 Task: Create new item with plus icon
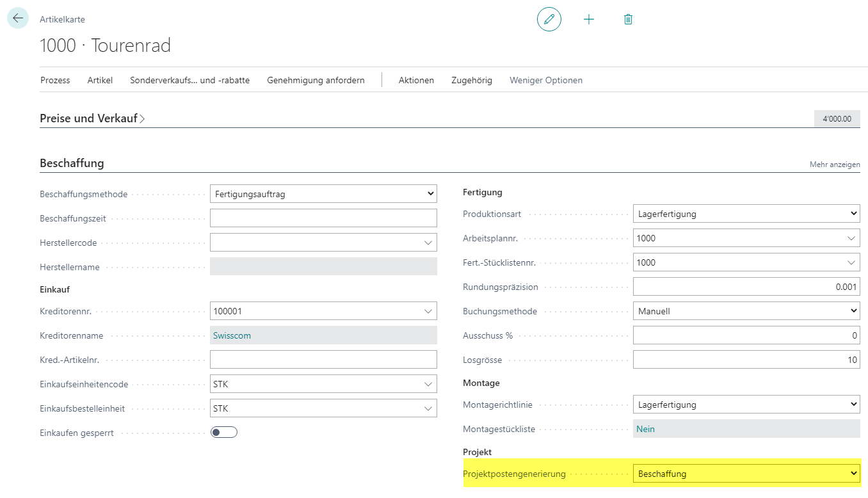click(x=589, y=19)
